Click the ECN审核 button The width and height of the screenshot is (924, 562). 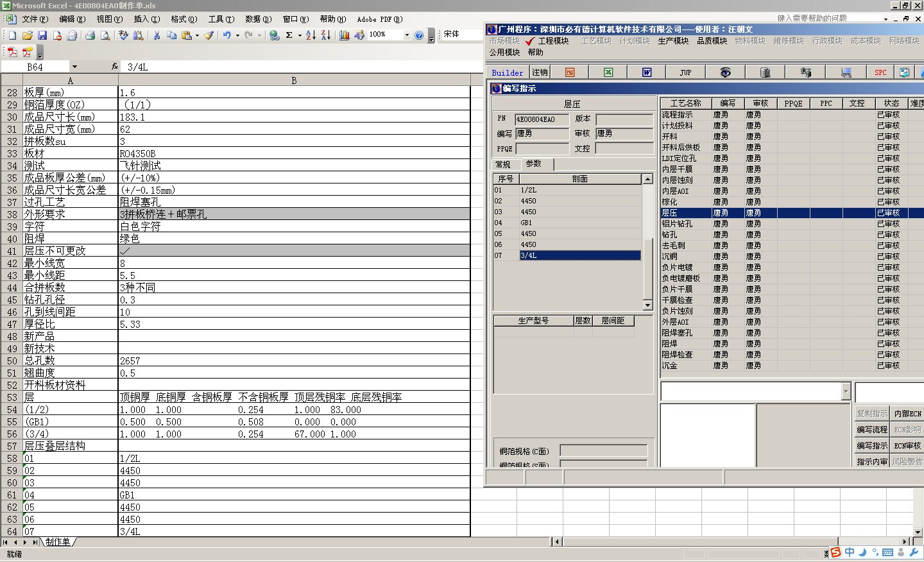pos(907,446)
